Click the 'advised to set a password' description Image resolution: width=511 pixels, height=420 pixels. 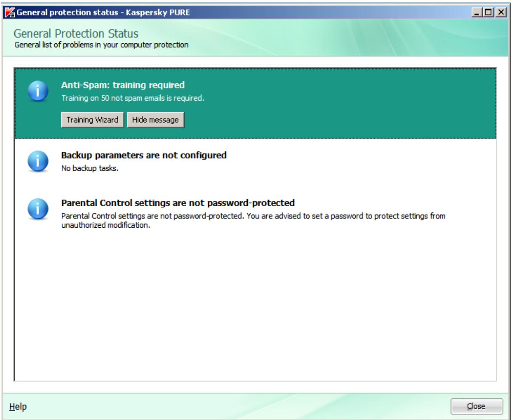coord(254,220)
